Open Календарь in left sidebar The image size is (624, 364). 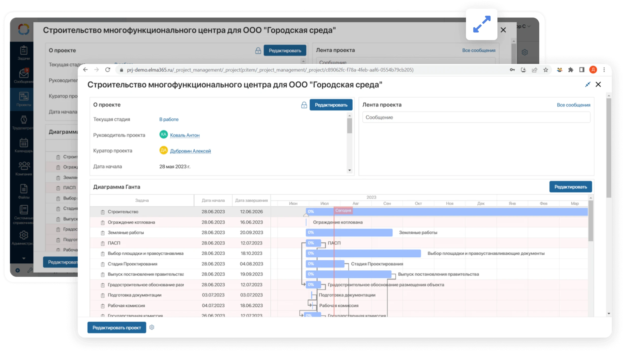coord(24,145)
